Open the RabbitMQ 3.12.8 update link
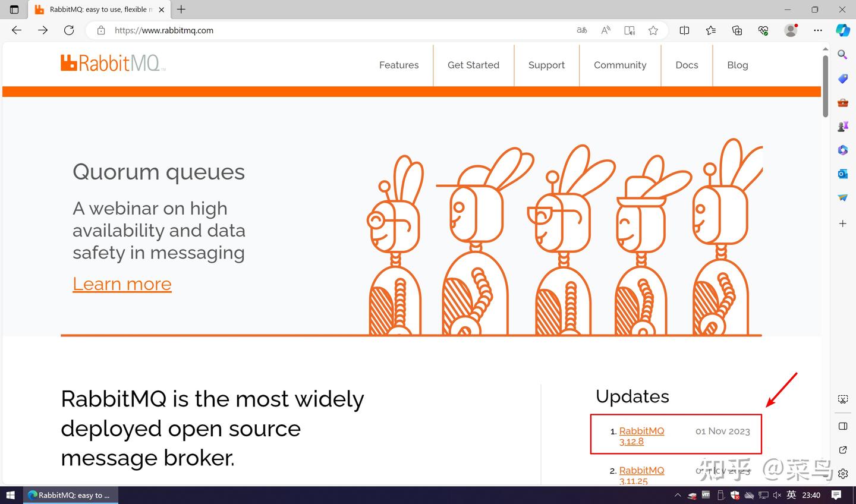The image size is (856, 504). (641, 436)
